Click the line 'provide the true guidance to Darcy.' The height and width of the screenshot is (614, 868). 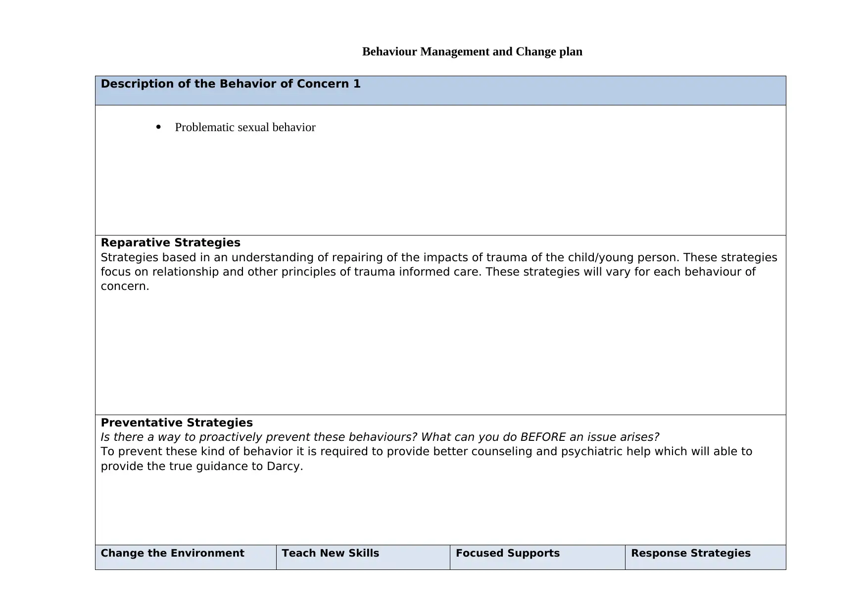[202, 466]
